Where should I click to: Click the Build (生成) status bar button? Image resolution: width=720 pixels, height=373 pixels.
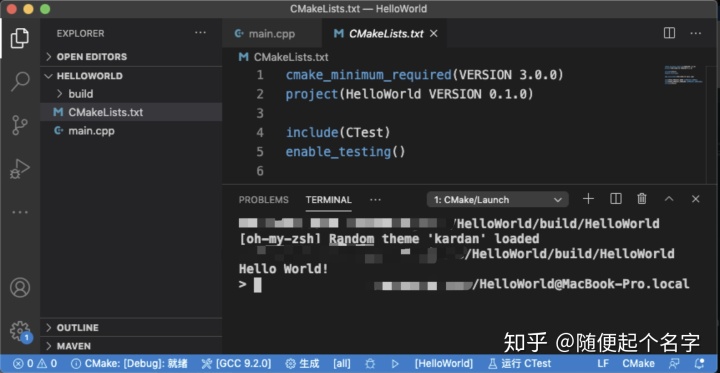(x=302, y=363)
